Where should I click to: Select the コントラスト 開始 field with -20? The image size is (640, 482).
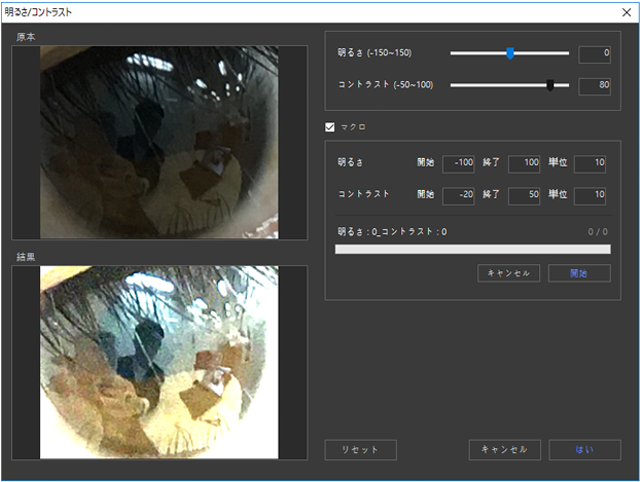tap(460, 194)
